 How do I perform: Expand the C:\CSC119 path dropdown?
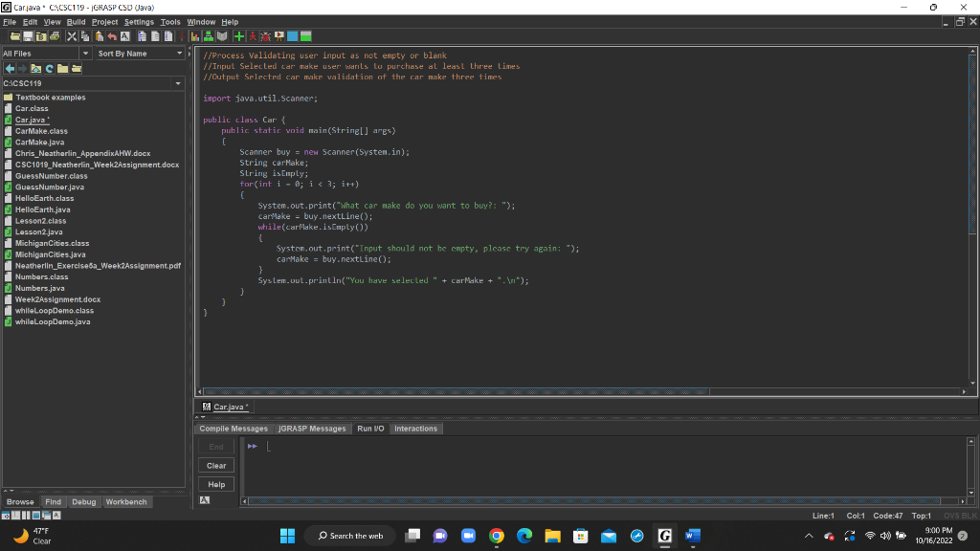click(x=178, y=83)
